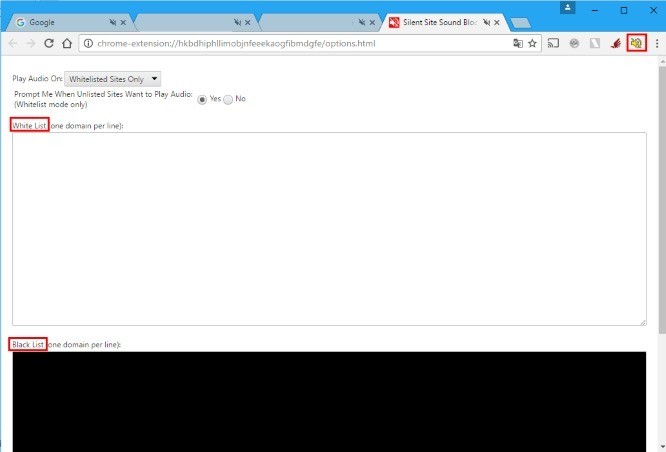Click the Chrome profile user button
This screenshot has height=452, width=666.
(x=568, y=8)
